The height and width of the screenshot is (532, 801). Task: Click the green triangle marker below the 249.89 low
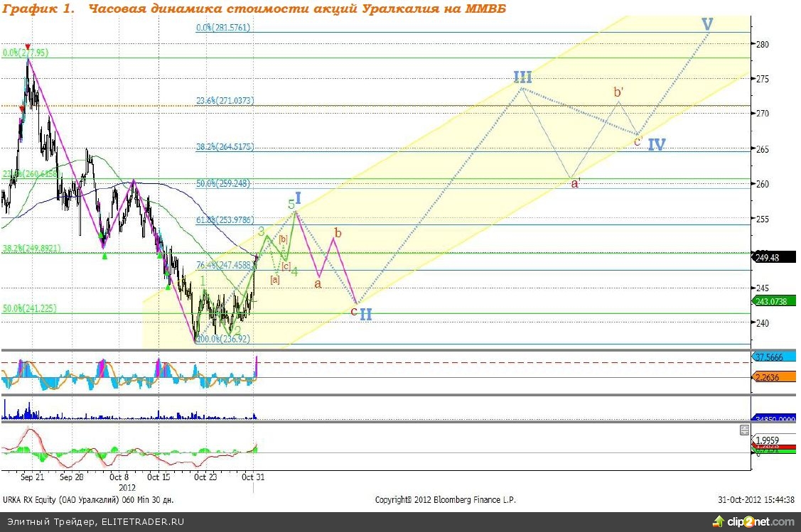pos(104,256)
